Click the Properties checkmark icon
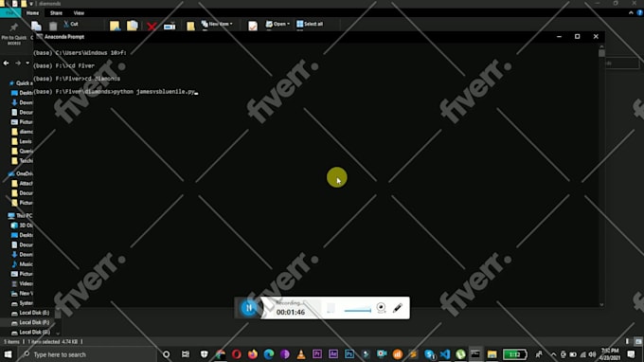Viewport: 644px width, 362px height. coord(253,27)
